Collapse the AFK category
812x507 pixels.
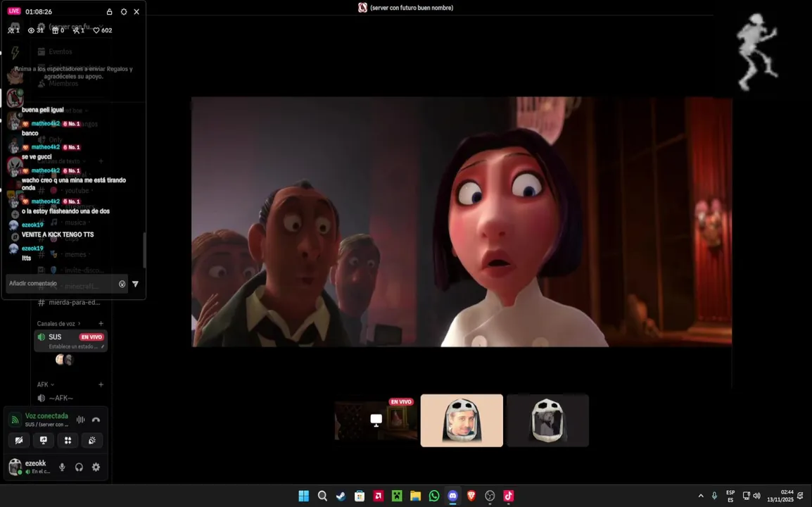click(46, 384)
